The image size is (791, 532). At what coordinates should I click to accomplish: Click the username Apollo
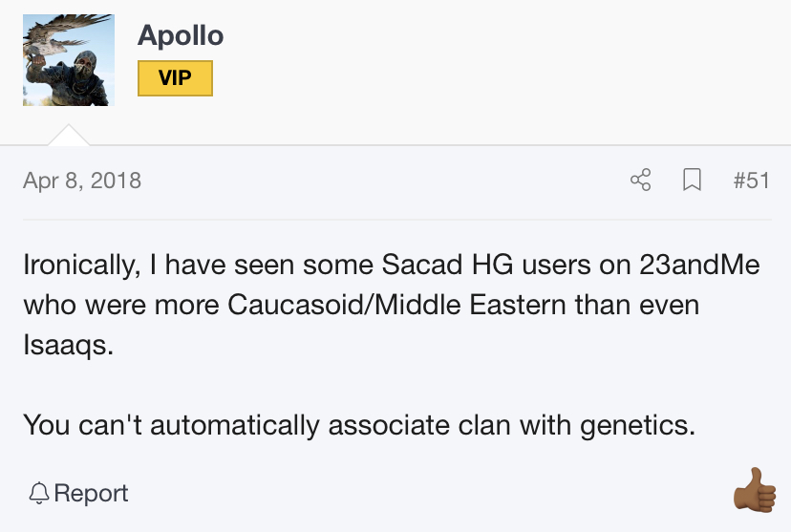pos(181,36)
